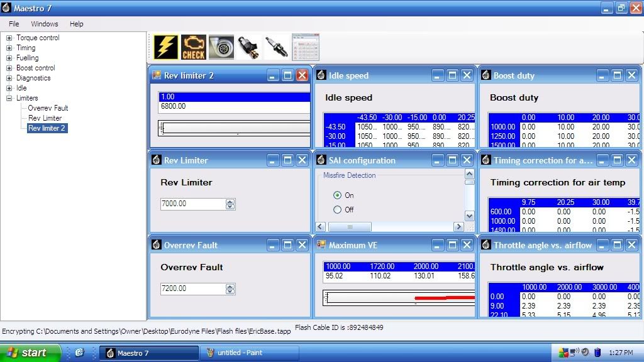Click the SAI configuration window title icon
Screen dimensions: 644x362
click(x=321, y=160)
